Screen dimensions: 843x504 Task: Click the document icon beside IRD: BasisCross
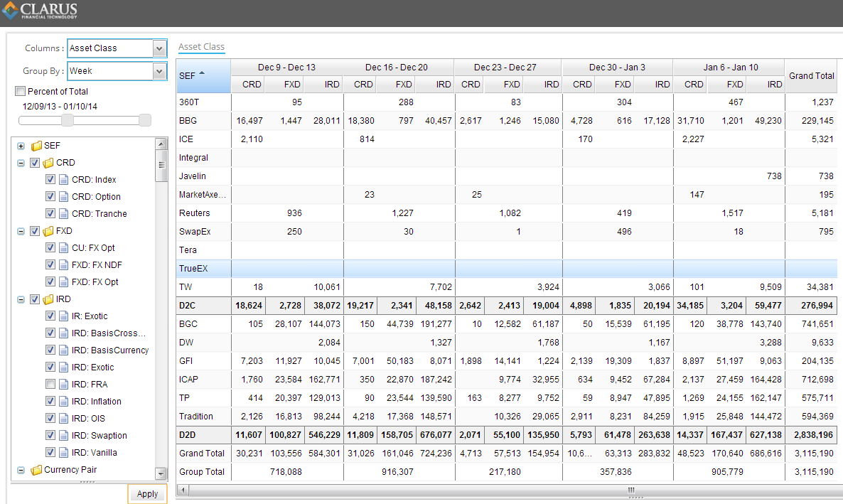(63, 333)
